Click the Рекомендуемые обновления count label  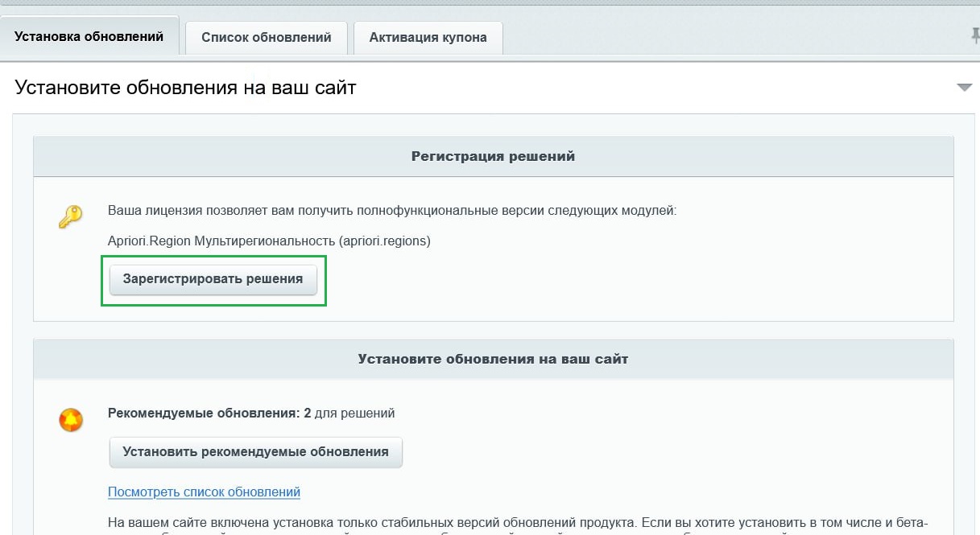[x=204, y=414]
